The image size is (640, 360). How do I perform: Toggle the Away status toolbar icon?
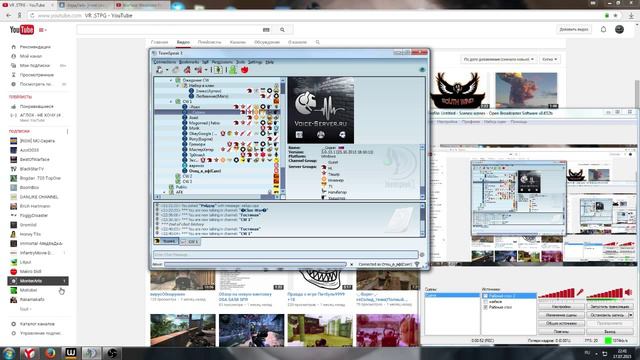[199, 70]
